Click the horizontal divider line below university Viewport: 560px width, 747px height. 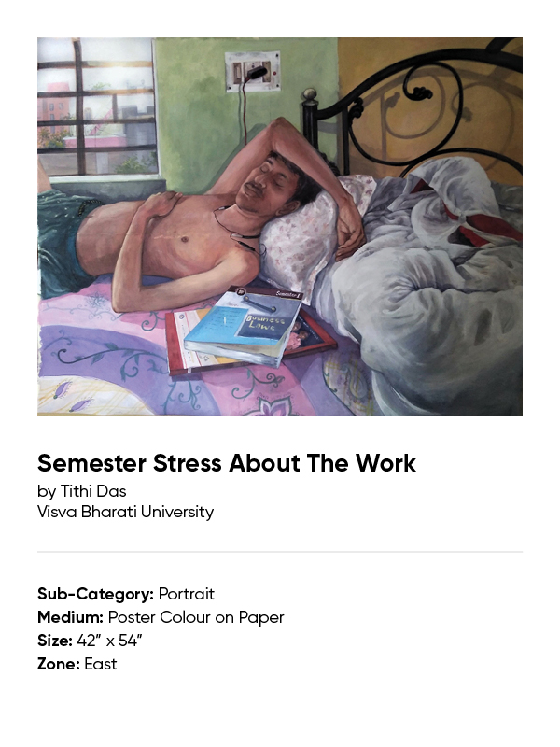coord(280,552)
